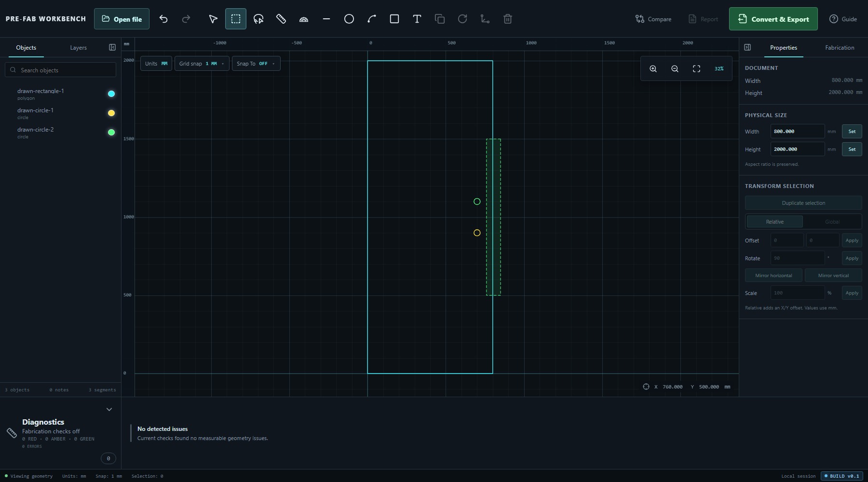Switch transform mode to Global
The width and height of the screenshot is (868, 482).
832,222
